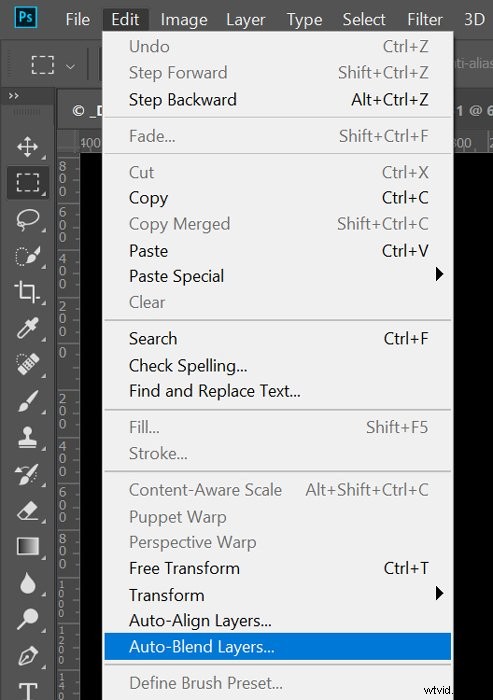Select the Eyedropper tool
Screen dimensions: 493x700
[27, 328]
